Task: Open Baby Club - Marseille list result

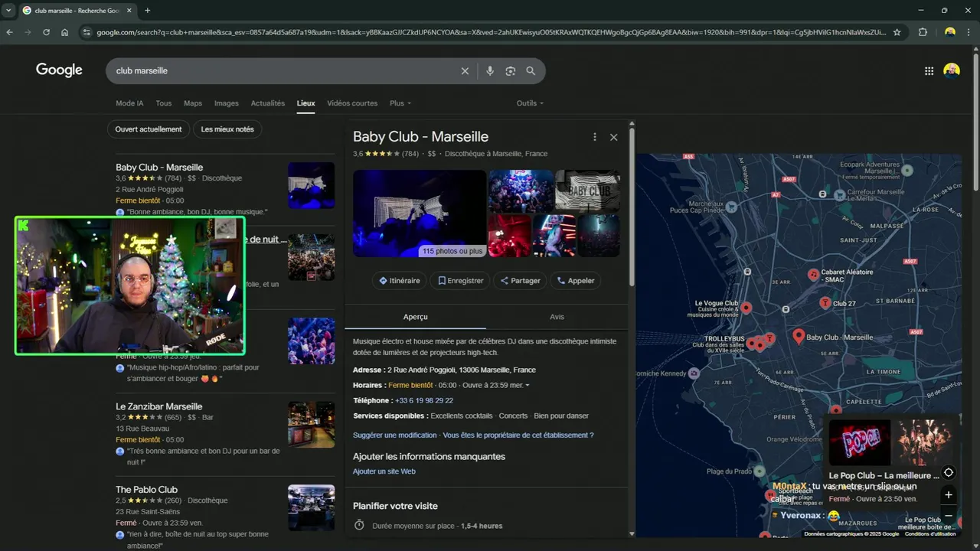Action: pos(159,168)
